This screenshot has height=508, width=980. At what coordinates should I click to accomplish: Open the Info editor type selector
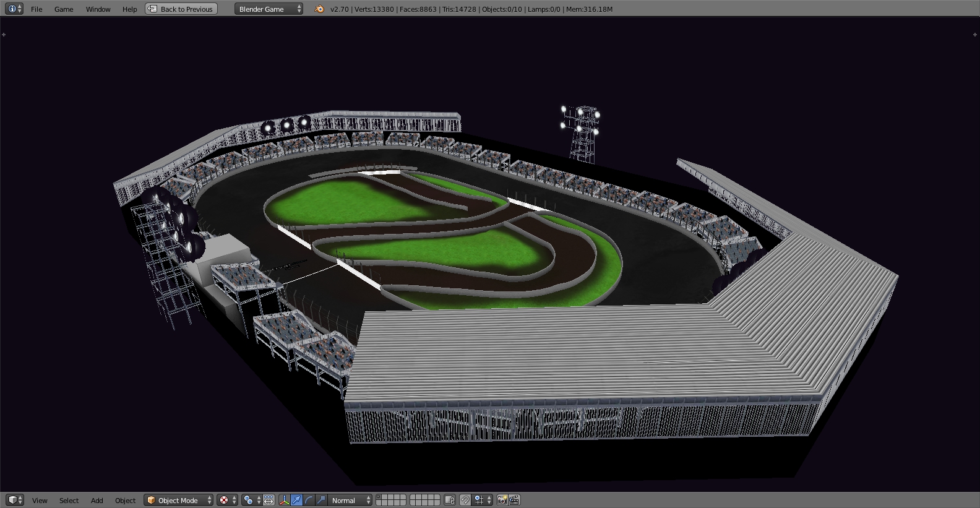click(x=14, y=9)
